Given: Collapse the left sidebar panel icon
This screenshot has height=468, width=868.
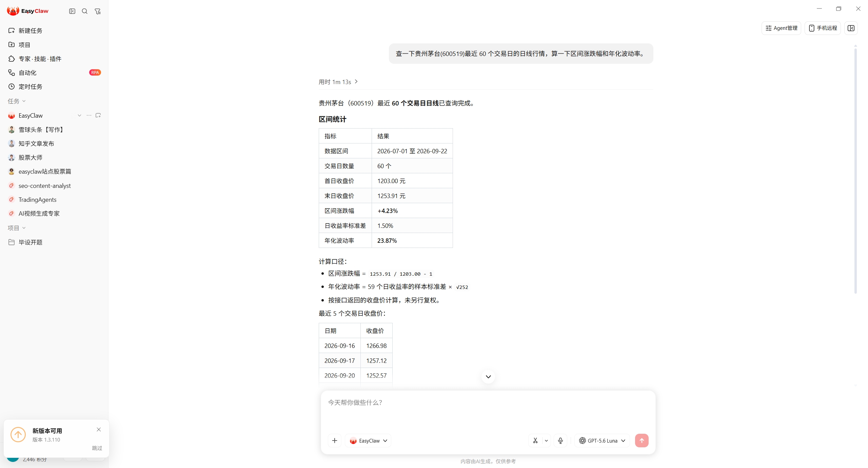Looking at the screenshot, I should [72, 11].
